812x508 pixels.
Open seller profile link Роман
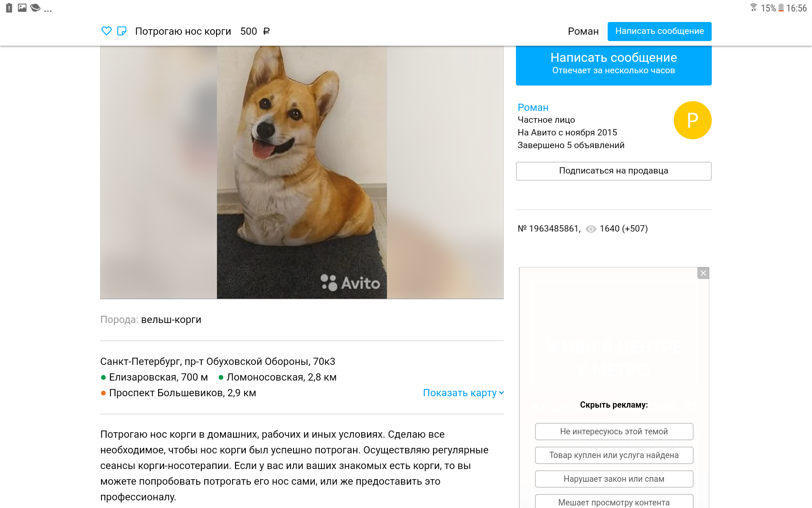(x=533, y=108)
